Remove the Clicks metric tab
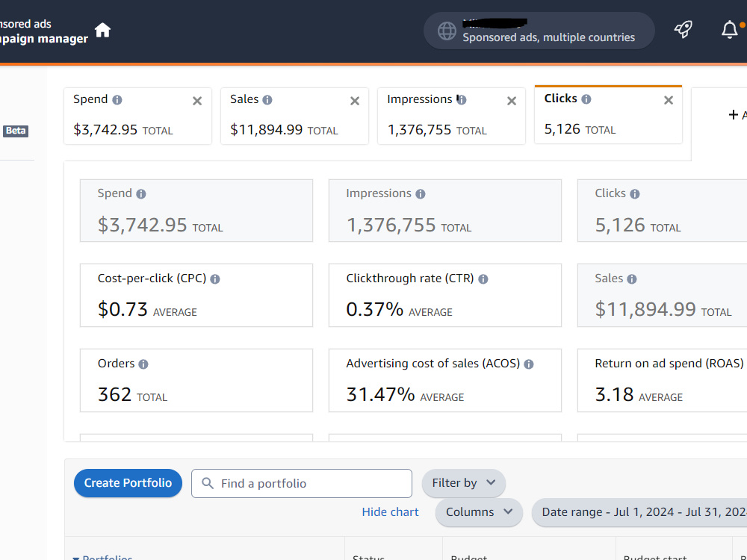The width and height of the screenshot is (747, 560). point(669,100)
